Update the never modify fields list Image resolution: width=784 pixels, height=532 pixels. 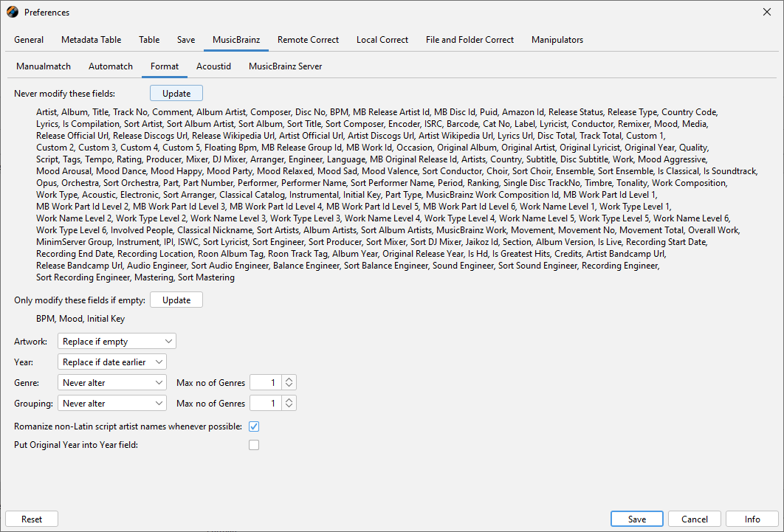coord(176,94)
